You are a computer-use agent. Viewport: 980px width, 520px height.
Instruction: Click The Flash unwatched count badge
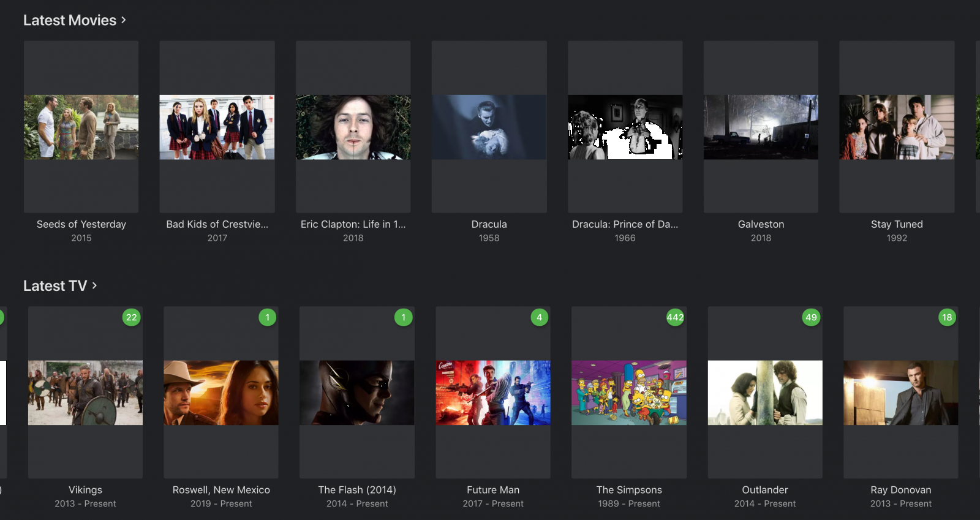(404, 317)
